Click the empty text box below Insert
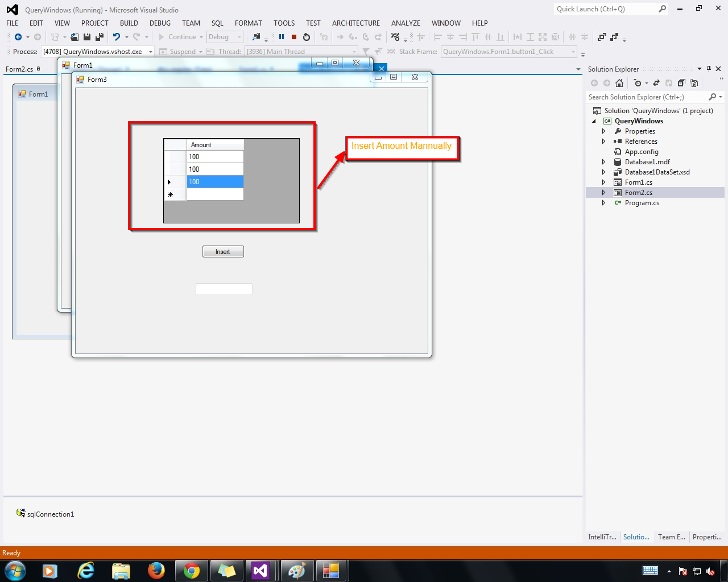The image size is (728, 582). point(224,289)
